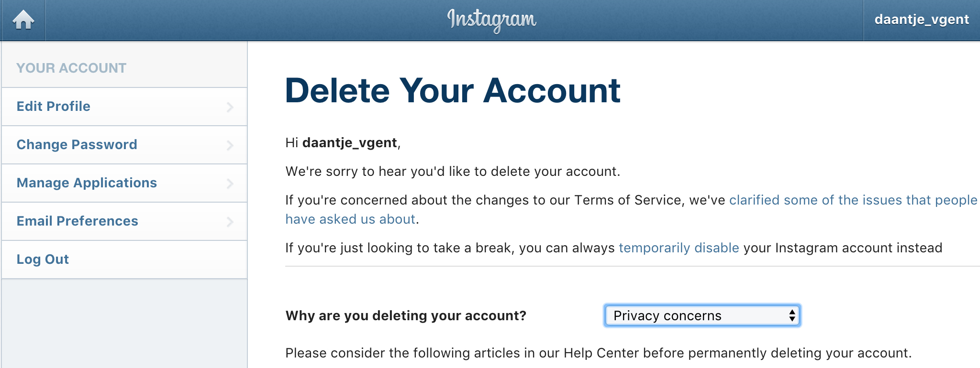The height and width of the screenshot is (368, 980).
Task: Click the home icon in header
Action: tap(23, 20)
